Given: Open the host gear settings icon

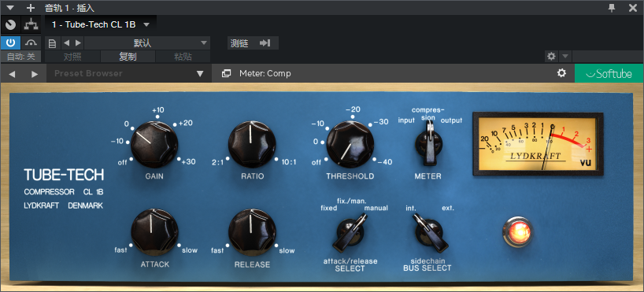Looking at the screenshot, I should click(551, 56).
